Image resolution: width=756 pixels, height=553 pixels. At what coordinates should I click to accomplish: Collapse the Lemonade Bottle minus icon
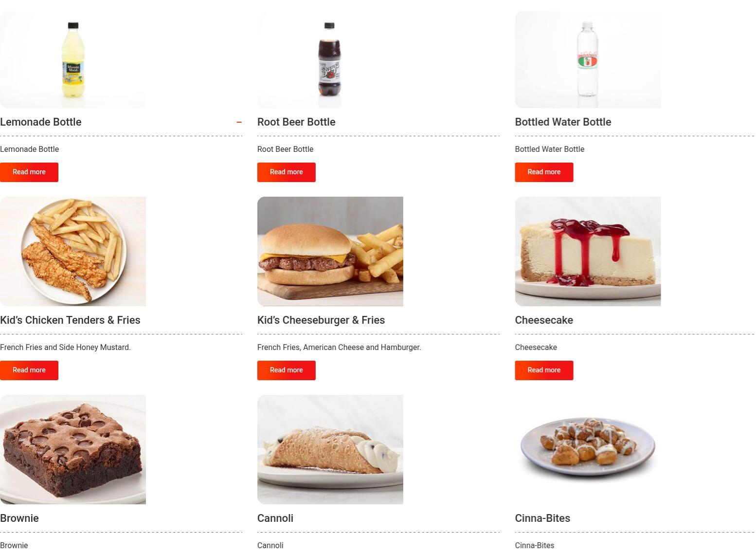click(x=239, y=122)
